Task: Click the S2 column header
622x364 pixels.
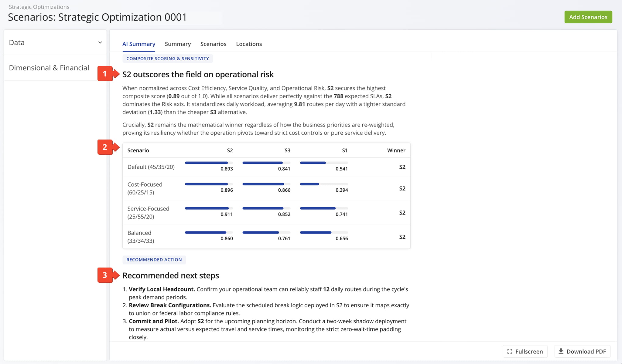Action: click(x=230, y=150)
